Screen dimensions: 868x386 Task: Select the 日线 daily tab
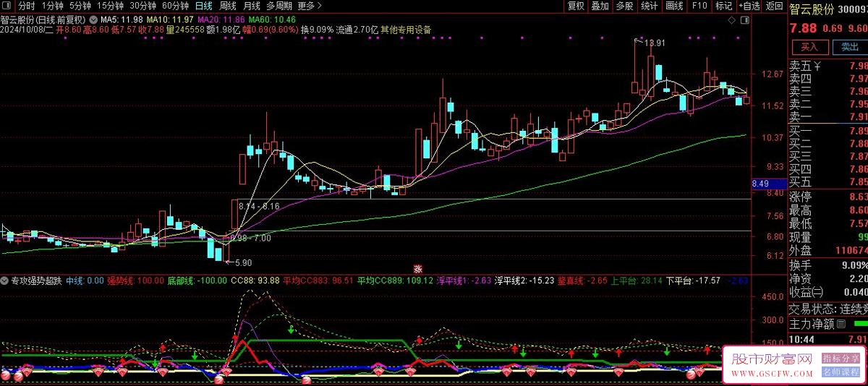(x=204, y=6)
